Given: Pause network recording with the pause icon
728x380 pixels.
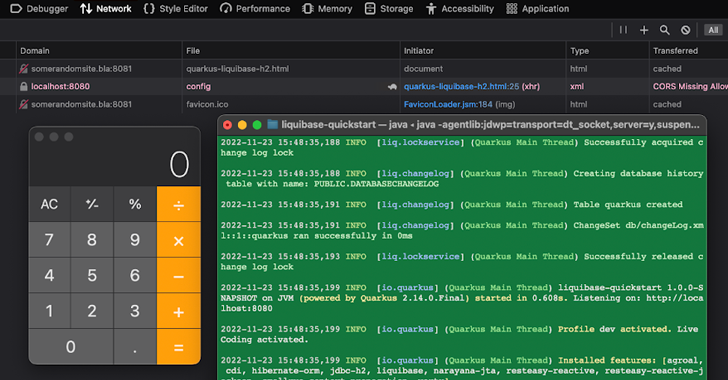Looking at the screenshot, I should (623, 30).
